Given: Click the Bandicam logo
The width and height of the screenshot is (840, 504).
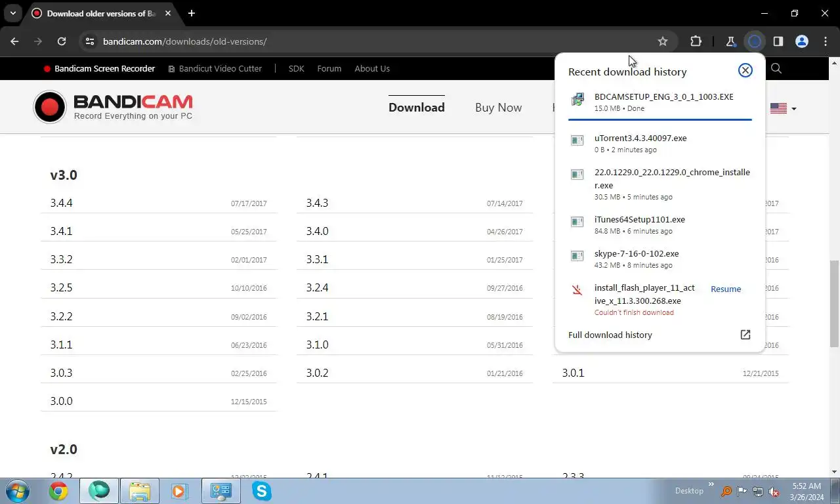Looking at the screenshot, I should 113,107.
